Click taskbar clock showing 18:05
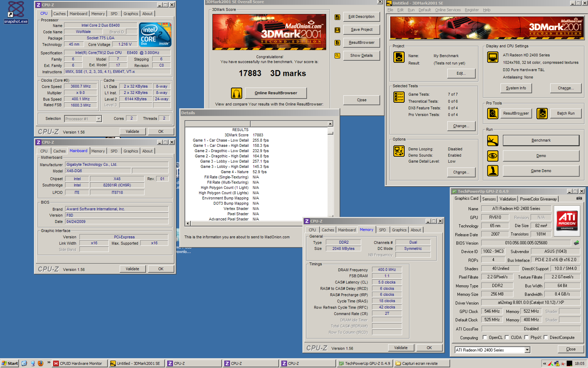The image size is (588, 368). click(x=580, y=363)
